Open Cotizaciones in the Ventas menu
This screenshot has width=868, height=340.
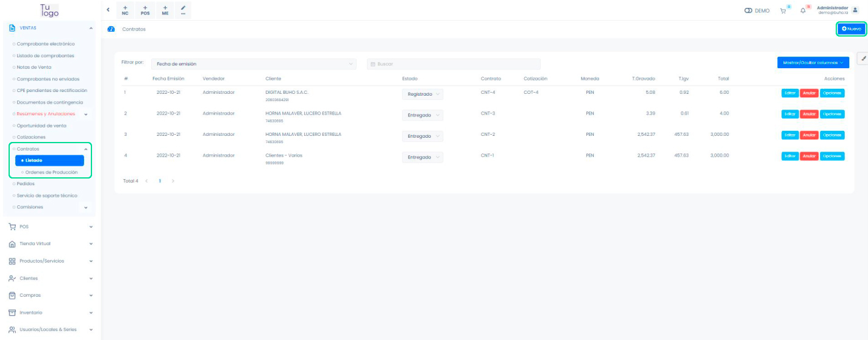coord(40,137)
